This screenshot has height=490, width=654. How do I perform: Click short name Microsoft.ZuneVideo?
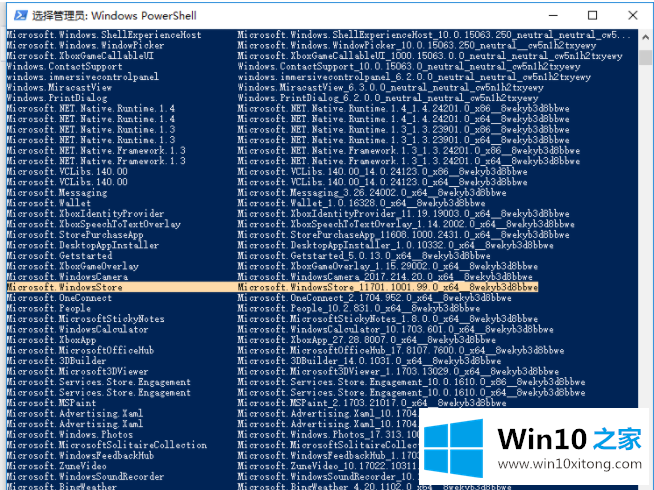pyautogui.click(x=56, y=466)
